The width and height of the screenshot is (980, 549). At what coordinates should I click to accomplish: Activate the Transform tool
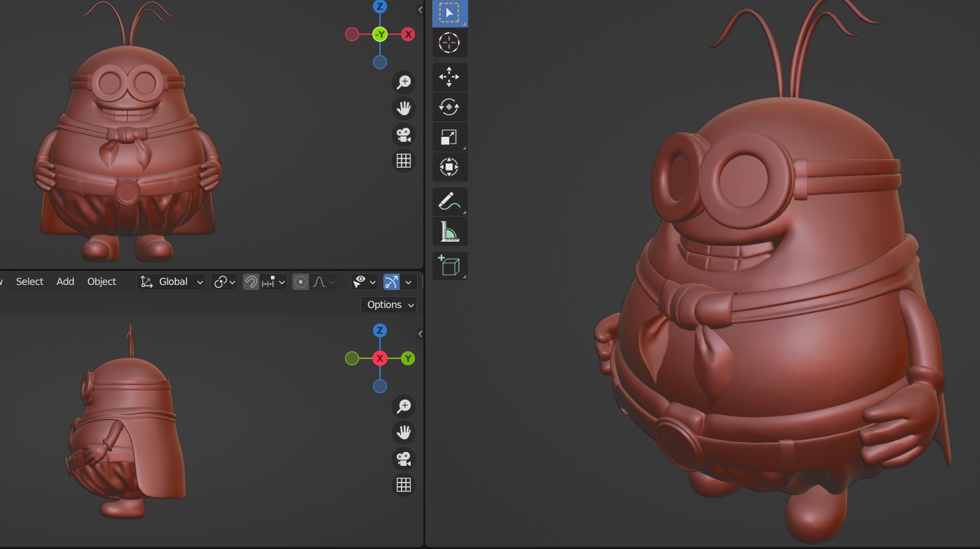(x=449, y=167)
